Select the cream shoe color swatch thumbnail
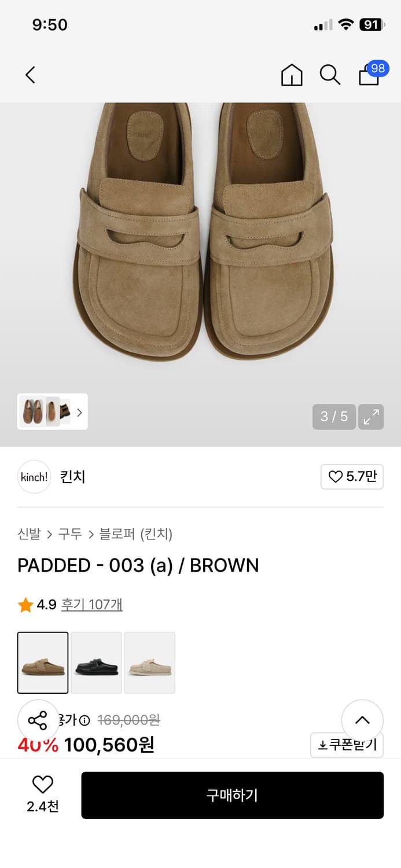 pos(149,662)
